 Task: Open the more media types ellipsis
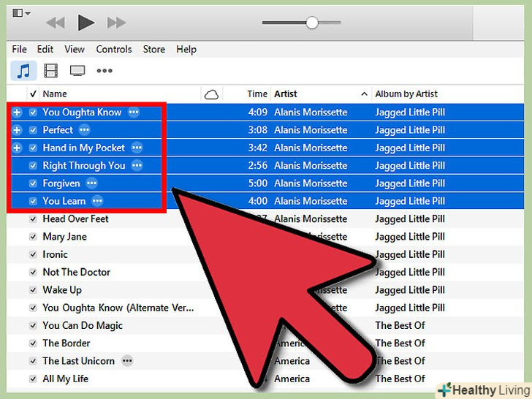pos(104,71)
